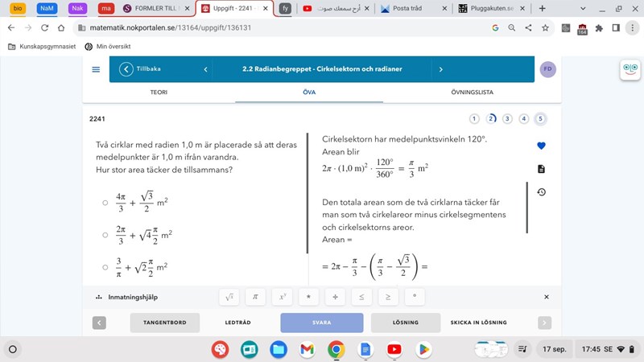Insert the exponent x^y symbol
644x362 pixels.
(x=282, y=297)
